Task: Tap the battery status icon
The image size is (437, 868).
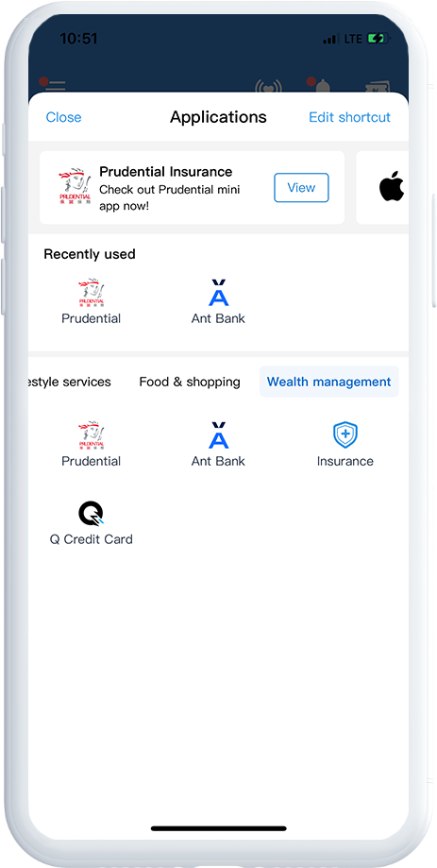Action: (x=378, y=39)
